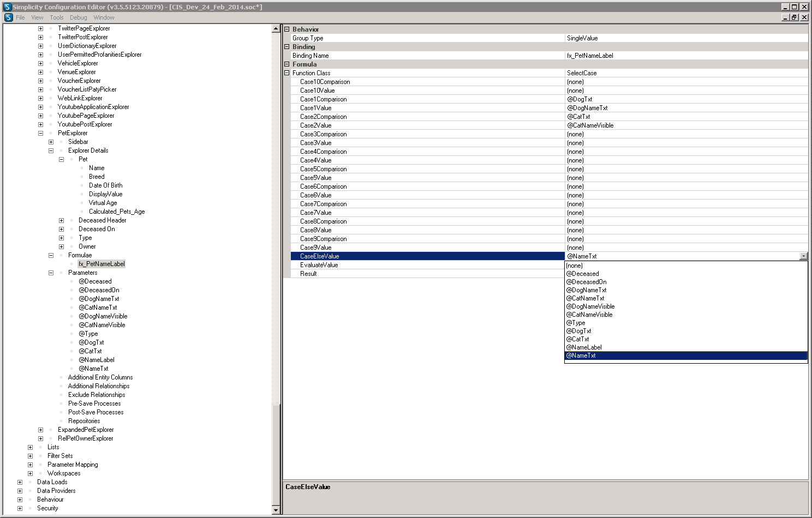Image resolution: width=812 pixels, height=518 pixels.
Task: Select the fx_PetNameLabel formula tree item
Action: tap(101, 264)
